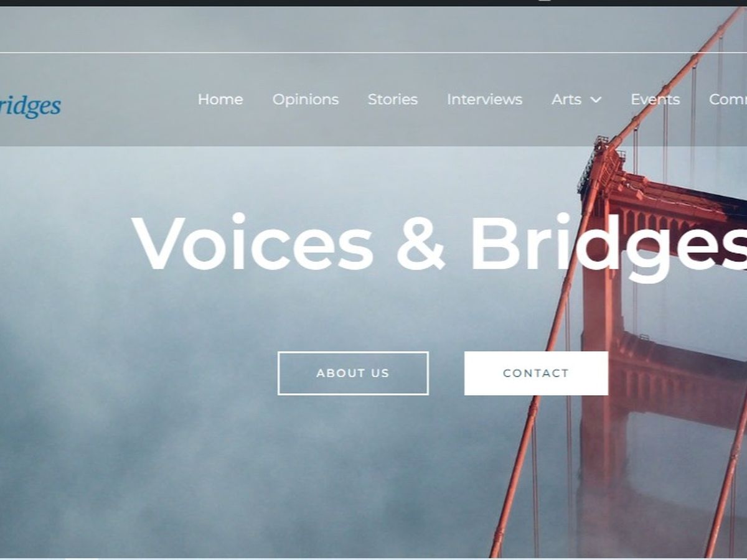Image resolution: width=747 pixels, height=560 pixels.
Task: Click the Voices & Bridges hero heading
Action: 439,244
